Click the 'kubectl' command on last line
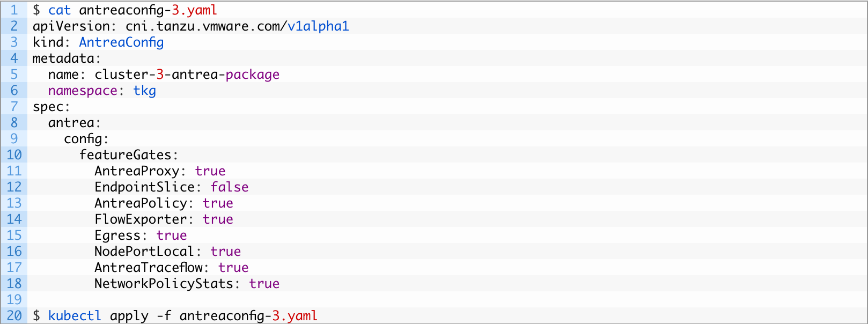Image resolution: width=868 pixels, height=324 pixels. [75, 316]
